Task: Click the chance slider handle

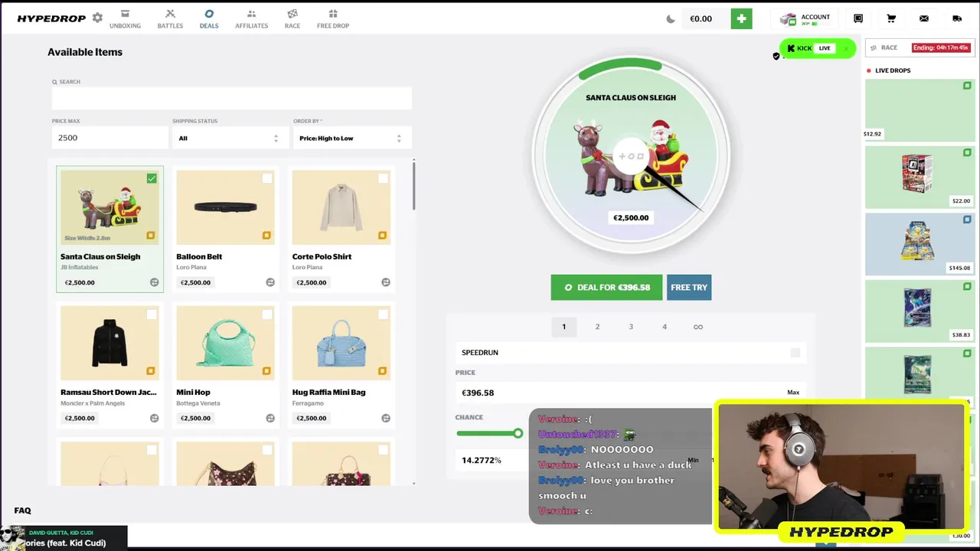Action: [x=518, y=433]
